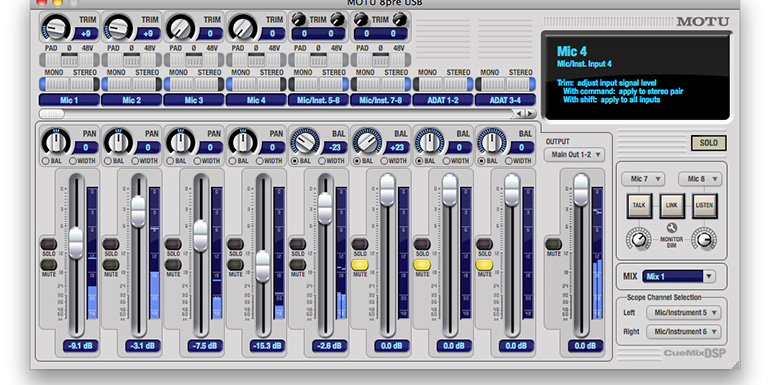Click the LINK button
Screen dimensions: 770x385
click(671, 206)
